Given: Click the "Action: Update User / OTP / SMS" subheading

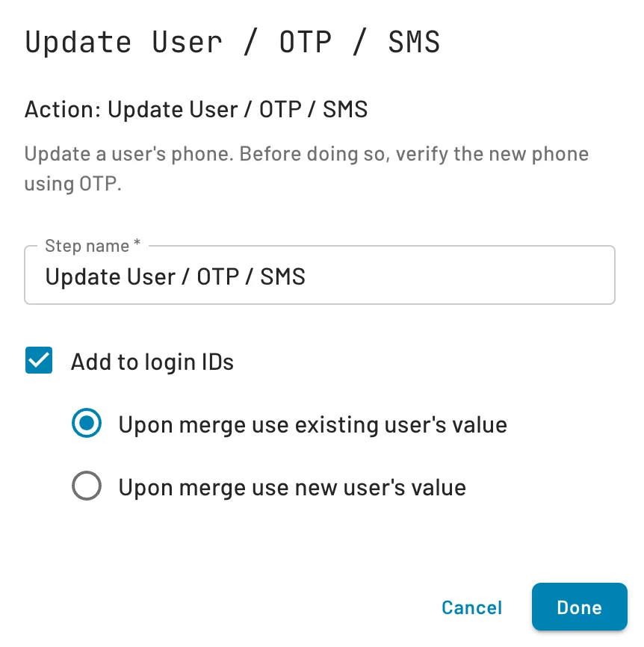Looking at the screenshot, I should pyautogui.click(x=196, y=110).
